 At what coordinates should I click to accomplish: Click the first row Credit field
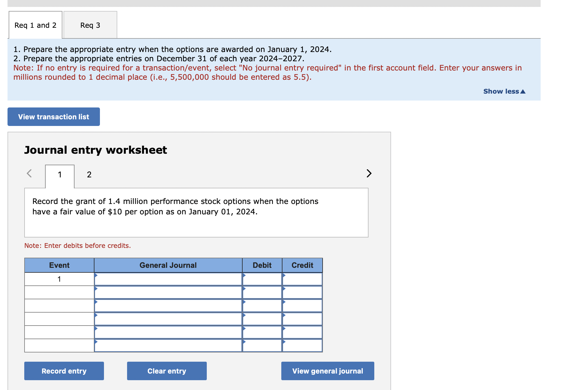pos(302,279)
